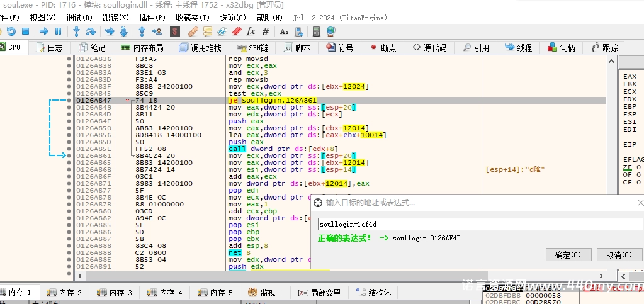Open the 监视 1 tab
644x304 pixels.
click(266, 293)
